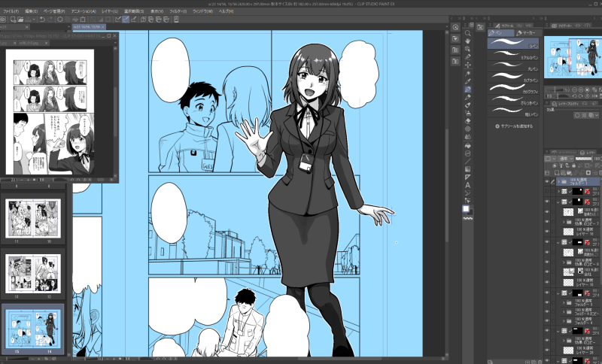This screenshot has width=602, height=364.
Task: Open the アニメーション(A) menu
Action: click(84, 11)
